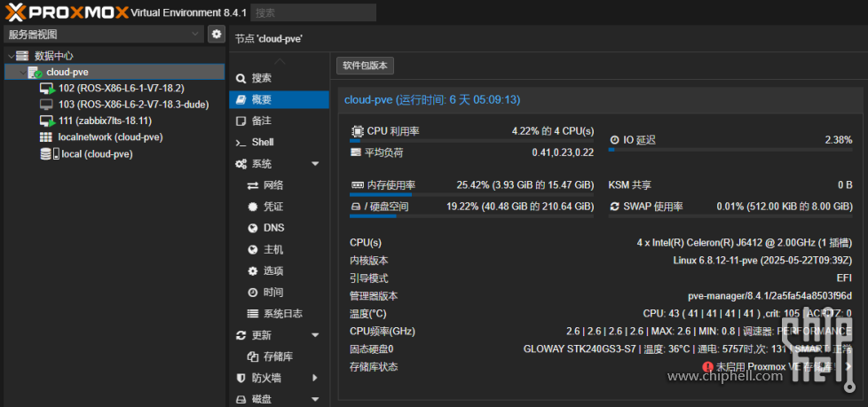868x407 pixels.
Task: Open the 搜索 menu item
Action: coord(279,79)
